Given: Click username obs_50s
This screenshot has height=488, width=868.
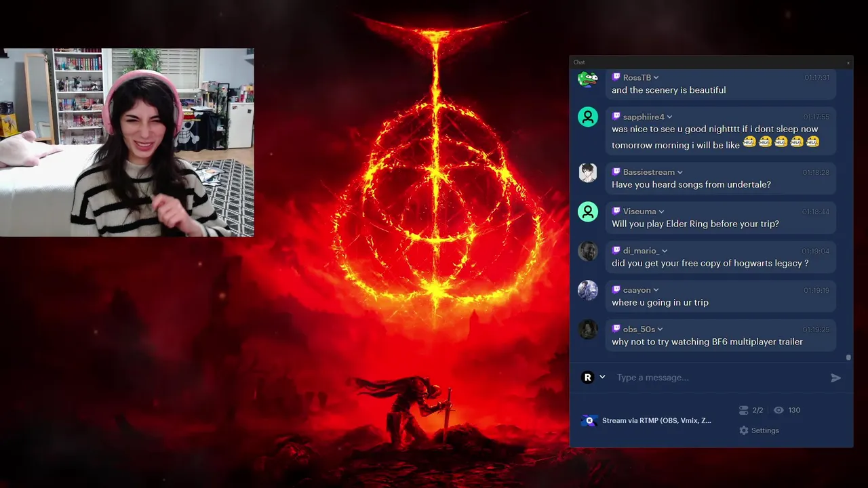Looking at the screenshot, I should click(x=639, y=329).
